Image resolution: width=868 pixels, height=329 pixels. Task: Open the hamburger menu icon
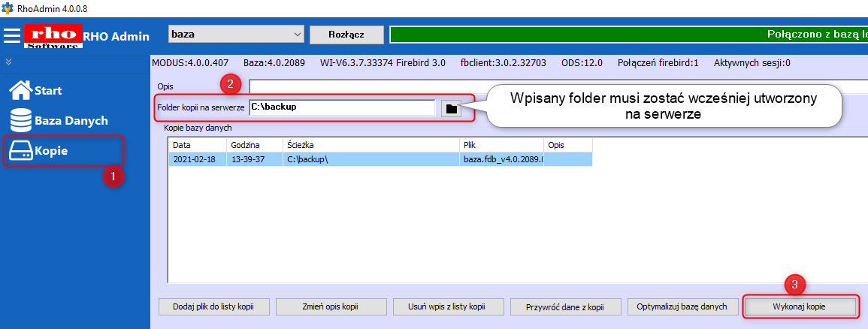[x=12, y=36]
